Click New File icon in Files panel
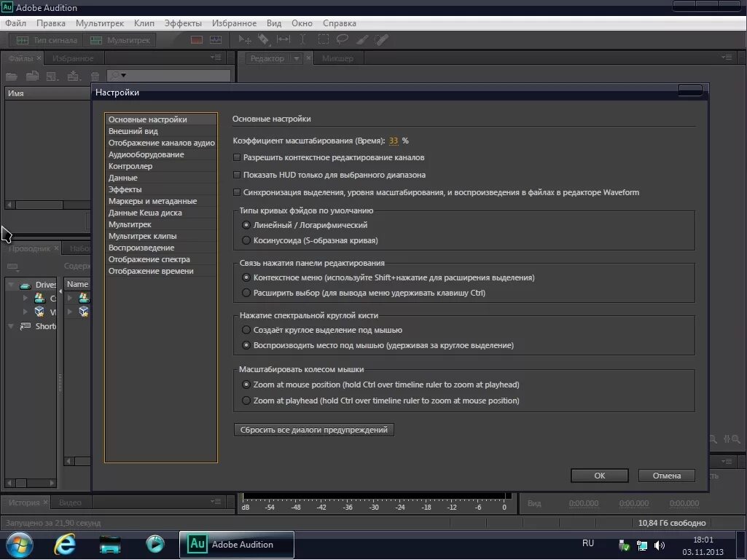Screen dimensions: 747x560 click(52, 76)
